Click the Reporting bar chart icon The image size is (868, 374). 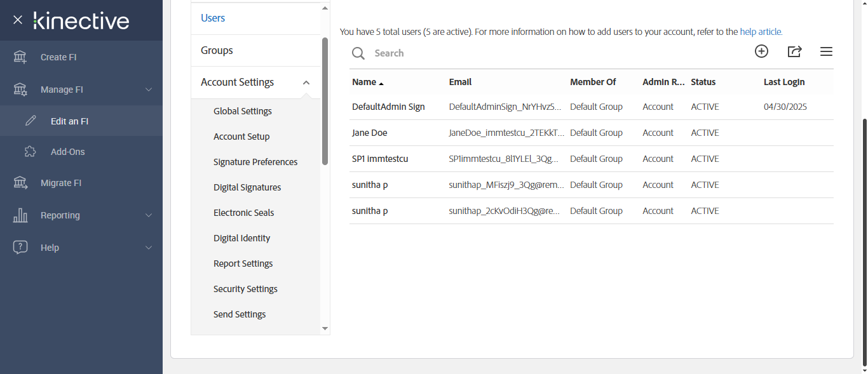20,215
